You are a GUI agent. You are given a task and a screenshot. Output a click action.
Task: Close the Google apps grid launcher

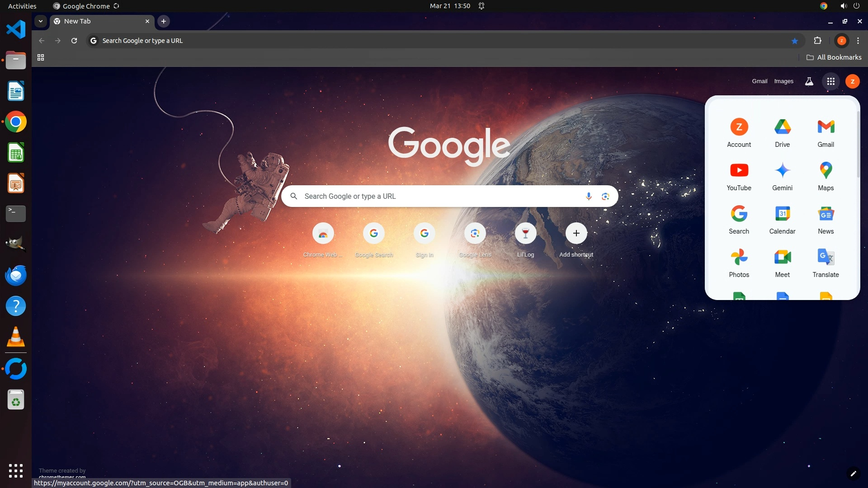[830, 81]
